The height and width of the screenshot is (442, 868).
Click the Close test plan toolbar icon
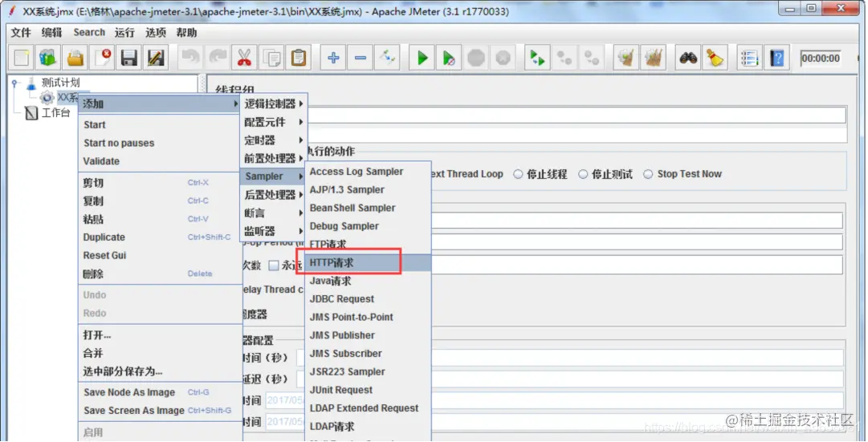103,58
